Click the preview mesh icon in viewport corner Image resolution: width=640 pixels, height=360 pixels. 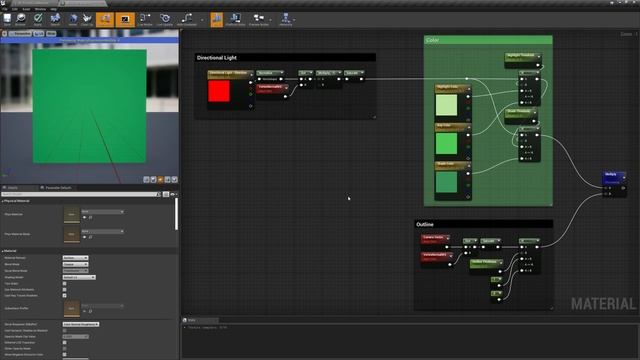click(x=174, y=180)
